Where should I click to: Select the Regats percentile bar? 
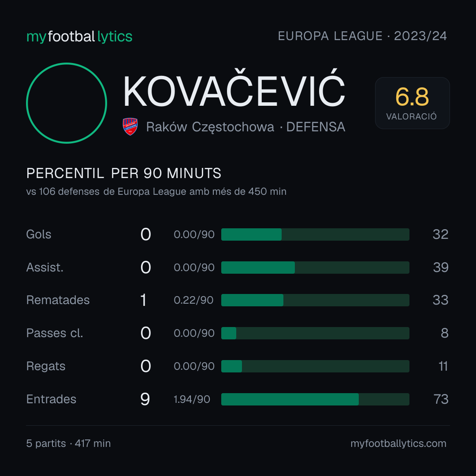tap(315, 366)
